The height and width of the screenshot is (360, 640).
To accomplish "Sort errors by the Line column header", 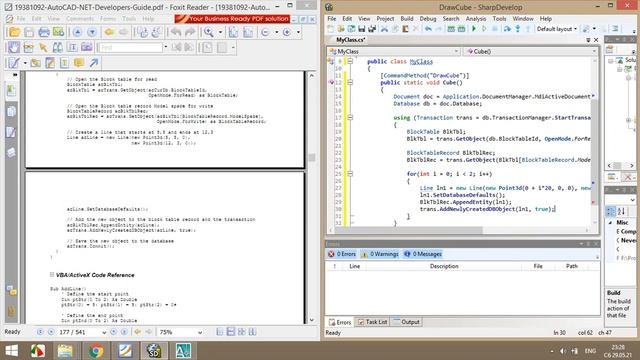I will click(x=354, y=266).
